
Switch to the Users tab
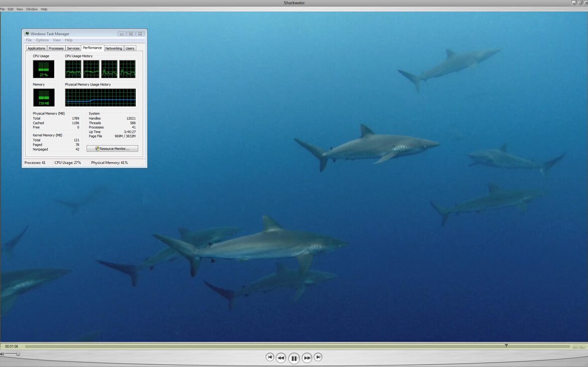pyautogui.click(x=130, y=48)
